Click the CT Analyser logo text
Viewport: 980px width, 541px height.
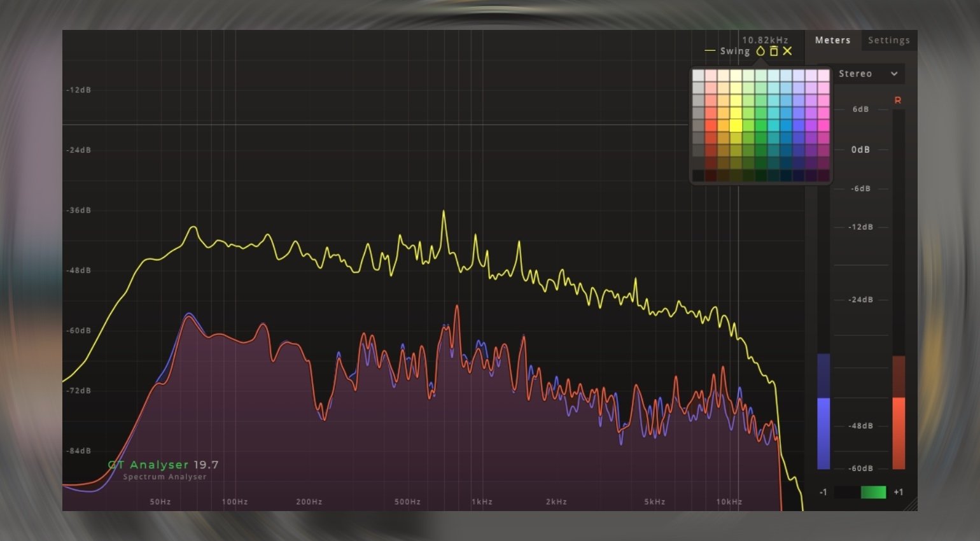149,465
